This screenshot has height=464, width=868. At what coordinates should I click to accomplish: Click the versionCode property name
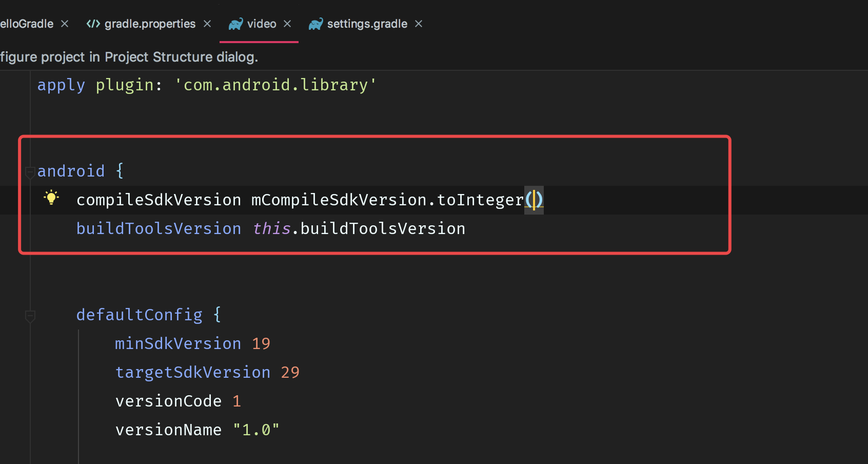click(x=168, y=401)
